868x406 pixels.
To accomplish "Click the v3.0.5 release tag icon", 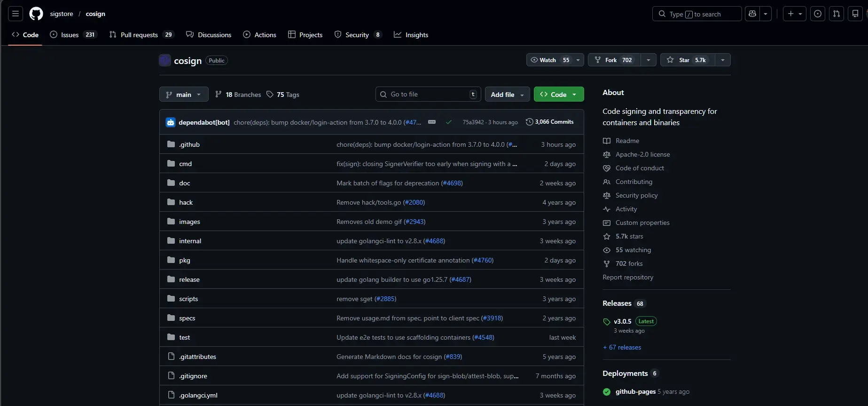I will (607, 322).
